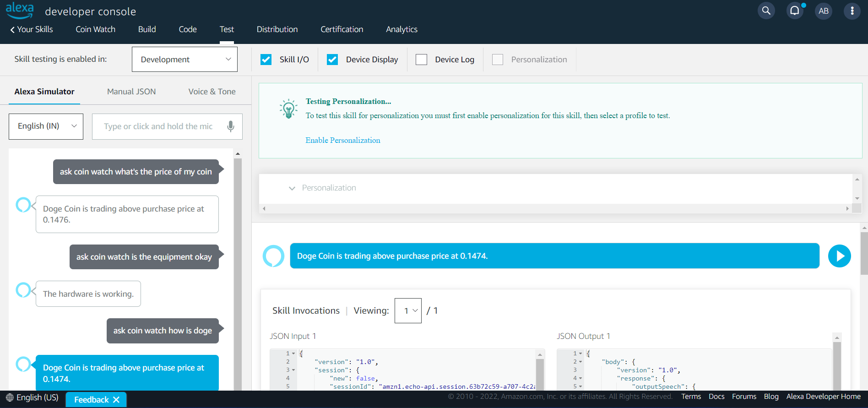Click the Doge Coin 0.1476 response bubble
Image resolution: width=868 pixels, height=408 pixels.
[x=127, y=214]
